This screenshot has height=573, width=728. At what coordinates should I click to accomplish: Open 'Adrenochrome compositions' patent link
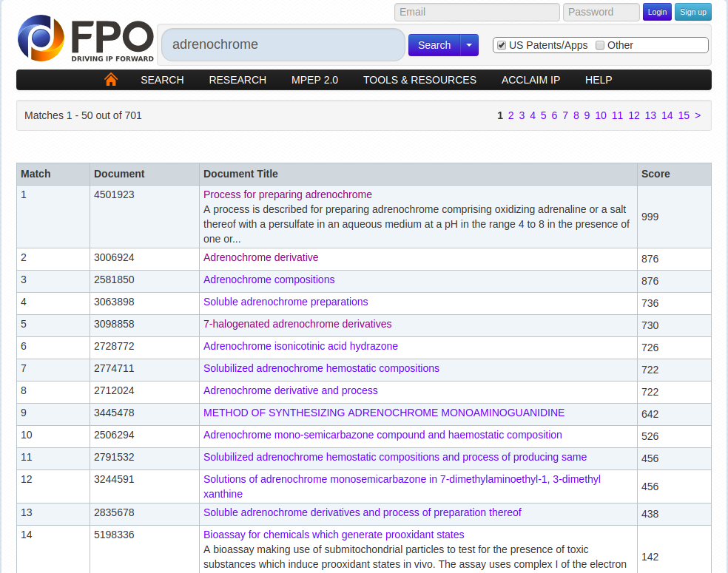pos(269,279)
